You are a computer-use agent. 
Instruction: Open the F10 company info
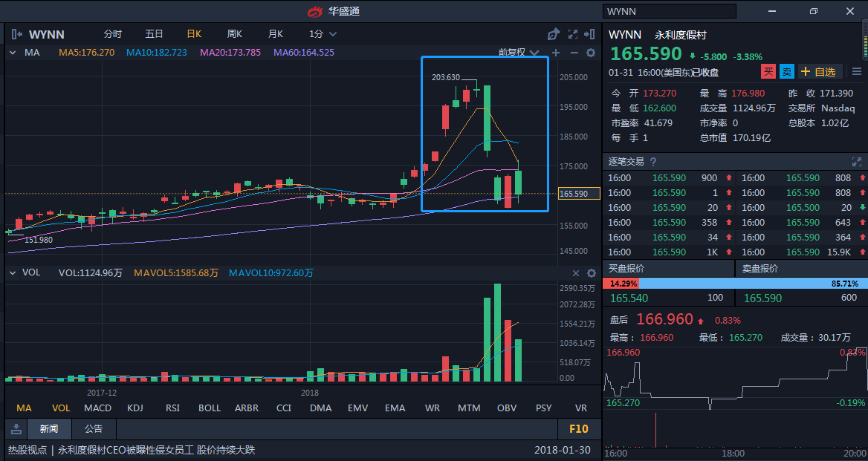tap(578, 428)
